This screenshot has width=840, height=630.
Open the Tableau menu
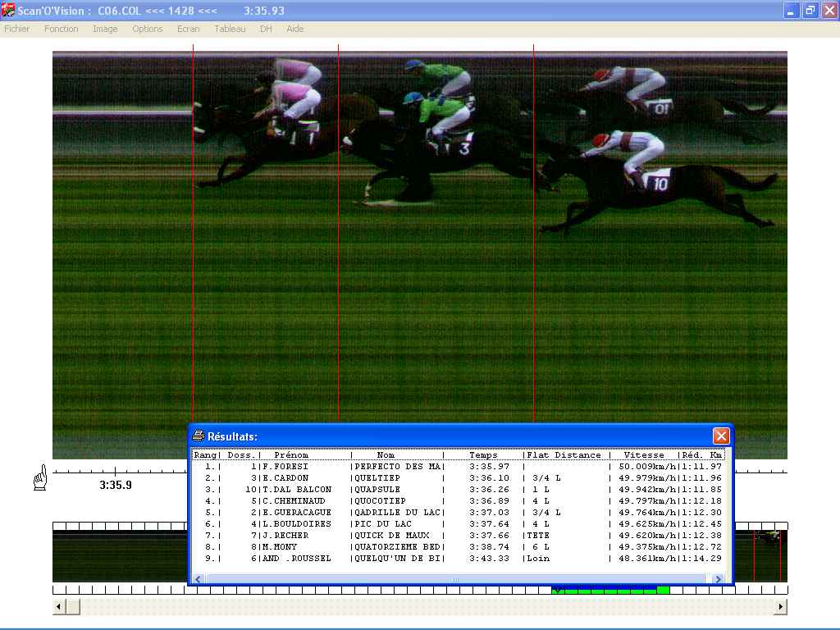pyautogui.click(x=230, y=29)
